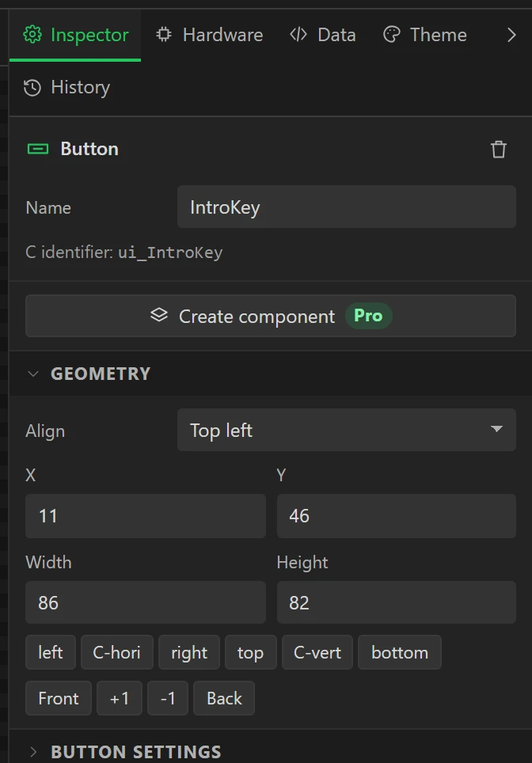532x763 pixels.
Task: Align widget with the bottom button
Action: (400, 652)
